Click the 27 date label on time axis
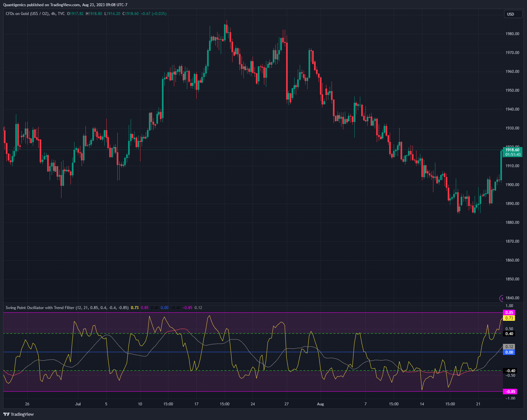Viewport: 527px width, 420px height. (286, 404)
